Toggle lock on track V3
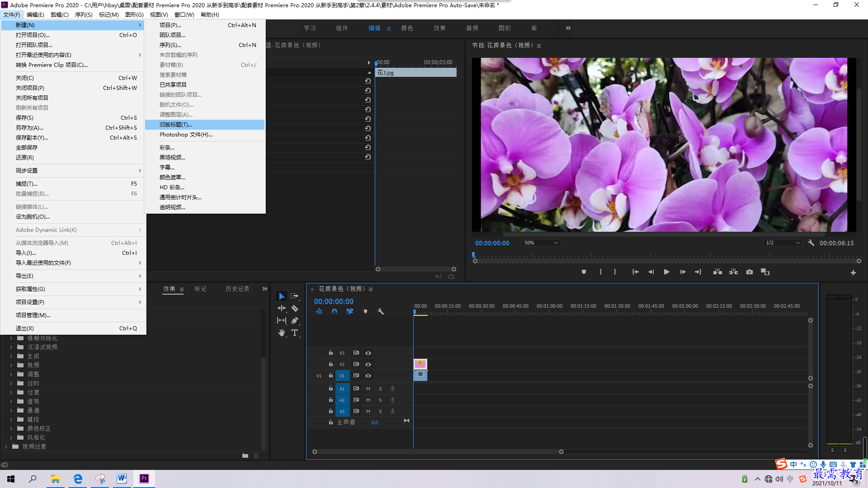868x488 pixels. click(330, 353)
